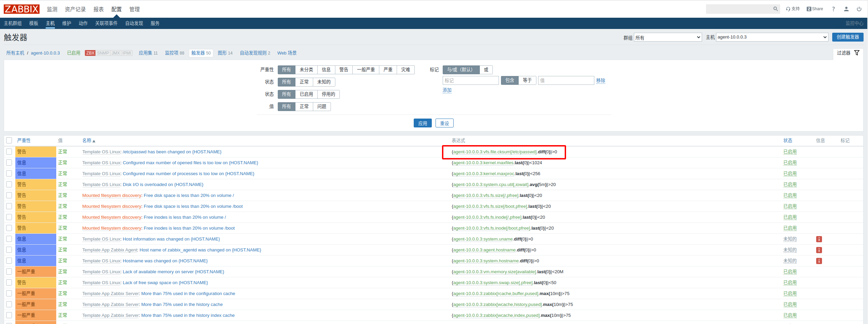Screen dimensions: 868x324
Task: Select the 或 tag operator
Action: click(x=486, y=70)
